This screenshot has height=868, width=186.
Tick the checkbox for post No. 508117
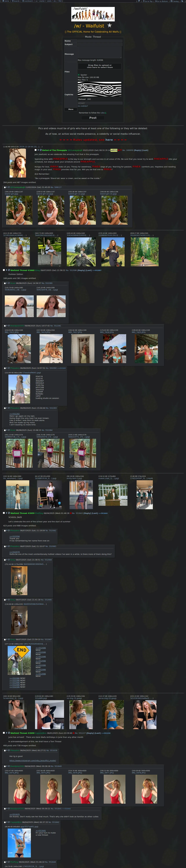[5, 187]
